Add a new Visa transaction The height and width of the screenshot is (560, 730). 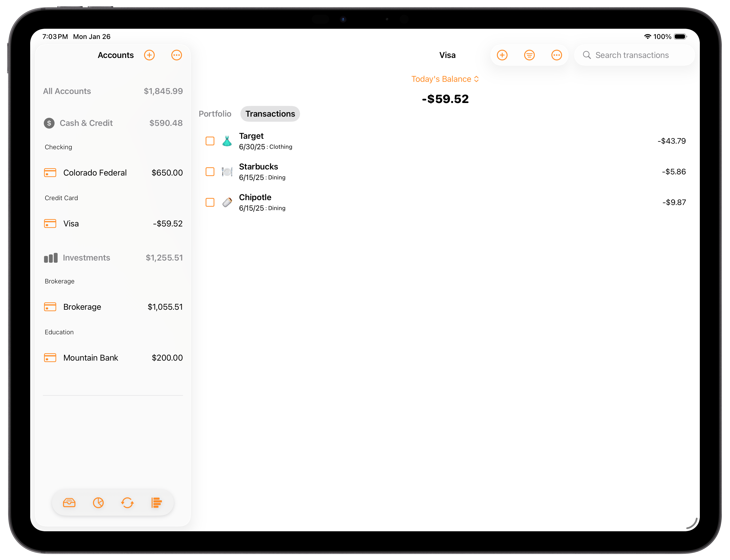point(502,55)
